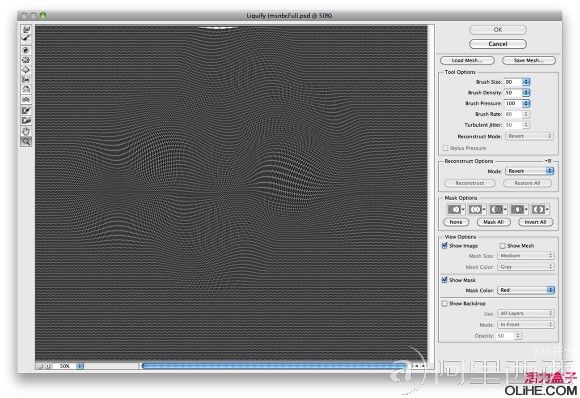
Task: Uncheck the Show Image checkbox
Action: (x=445, y=245)
